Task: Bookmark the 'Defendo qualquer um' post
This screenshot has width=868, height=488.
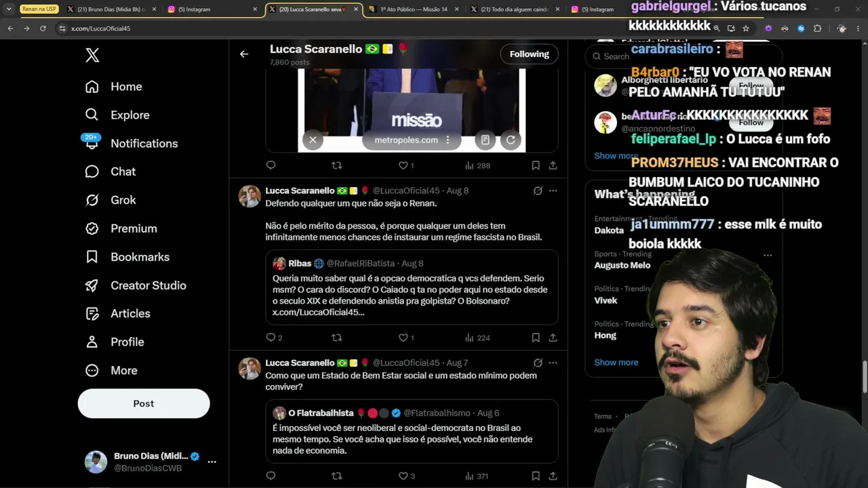Action: (x=536, y=338)
